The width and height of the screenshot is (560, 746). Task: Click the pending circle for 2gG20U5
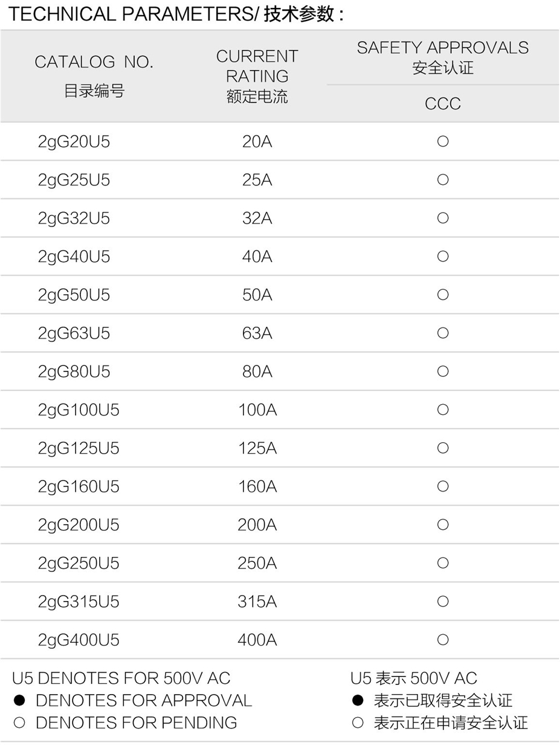[x=443, y=141]
